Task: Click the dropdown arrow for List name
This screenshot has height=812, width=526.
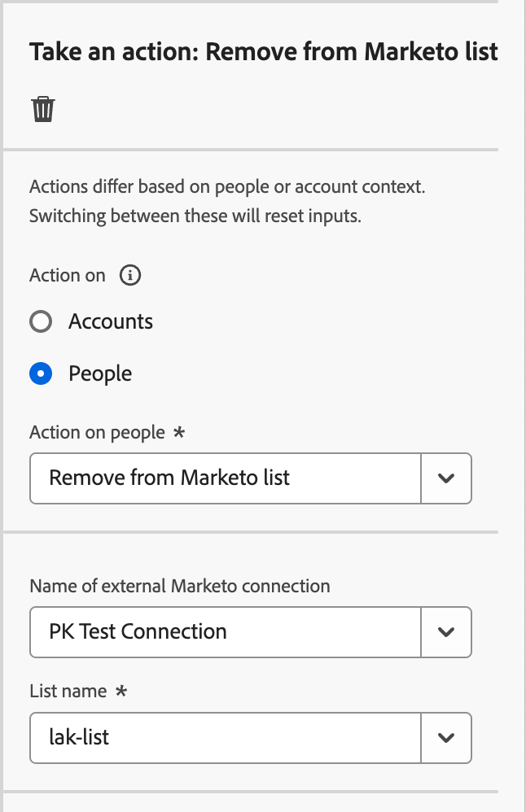Action: click(446, 738)
